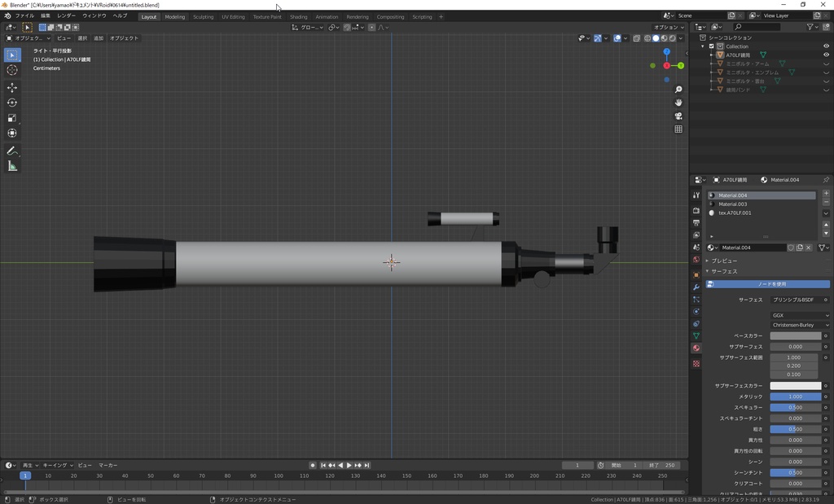Remove material slot with minus button
The width and height of the screenshot is (834, 504).
826,202
